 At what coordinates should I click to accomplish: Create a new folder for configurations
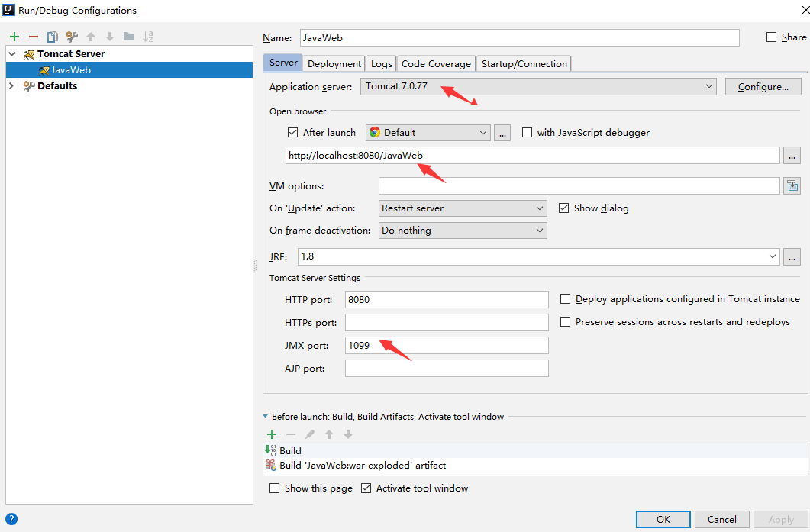click(128, 37)
